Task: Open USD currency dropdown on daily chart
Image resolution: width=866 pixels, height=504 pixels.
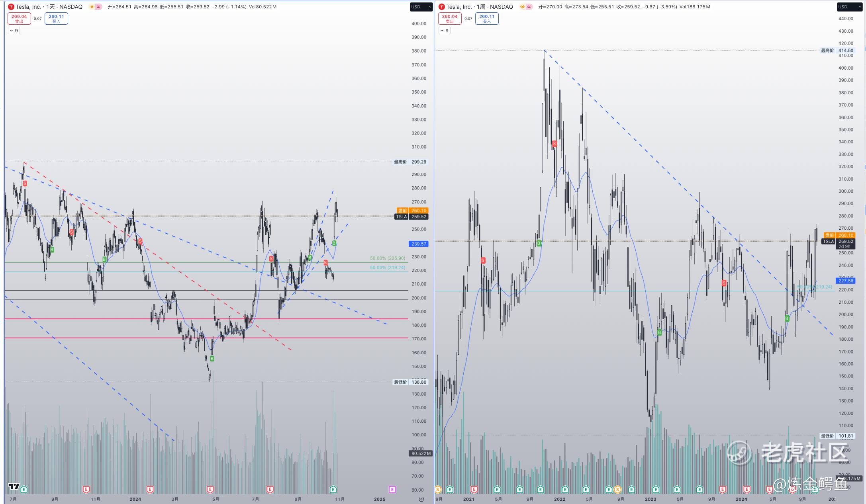Action: 421,7
